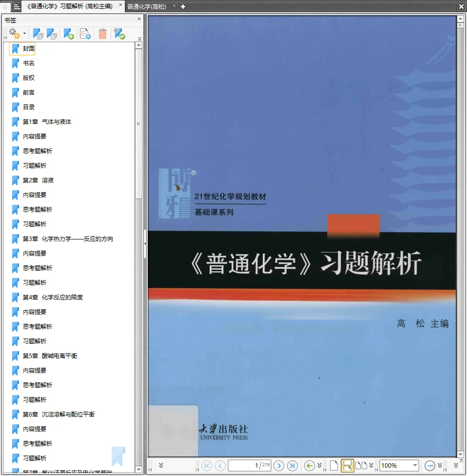467x476 pixels.
Task: Open bookmark options gear menu
Action: pos(14,33)
